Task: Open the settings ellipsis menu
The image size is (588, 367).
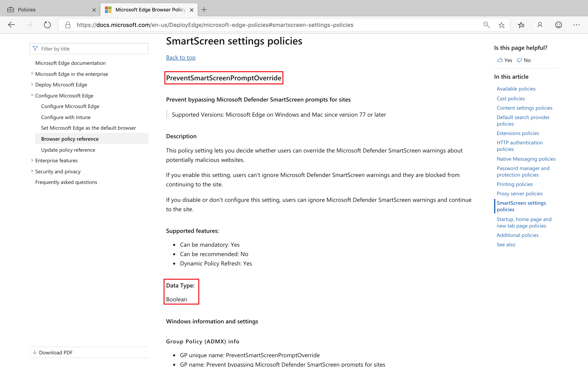Action: (x=577, y=24)
